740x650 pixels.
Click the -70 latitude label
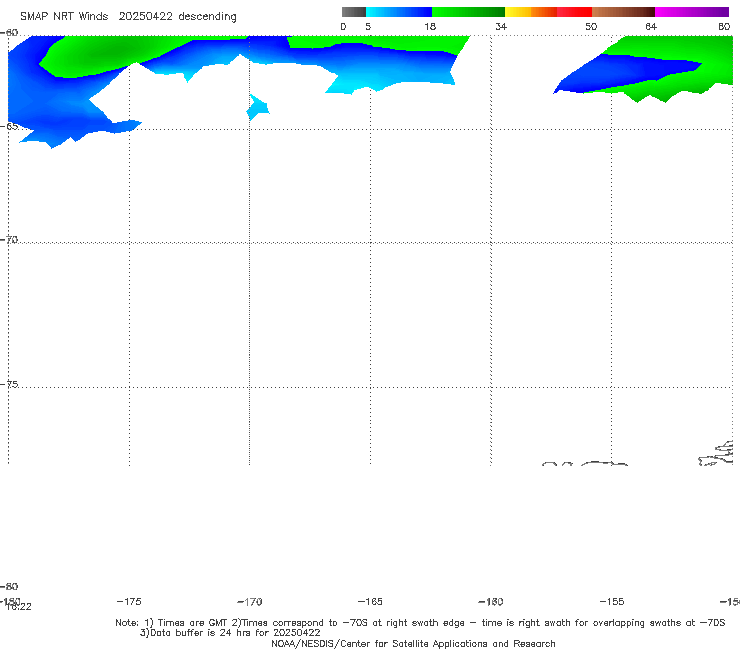9,240
